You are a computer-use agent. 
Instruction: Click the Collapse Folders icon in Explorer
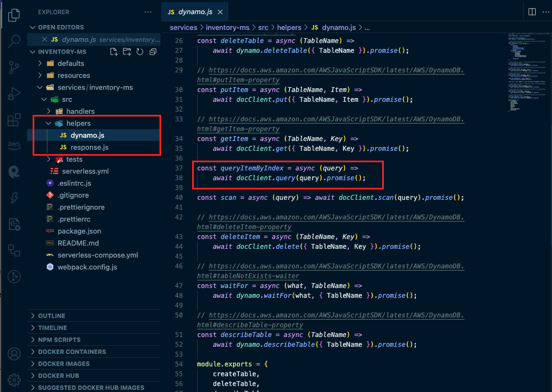tap(153, 52)
